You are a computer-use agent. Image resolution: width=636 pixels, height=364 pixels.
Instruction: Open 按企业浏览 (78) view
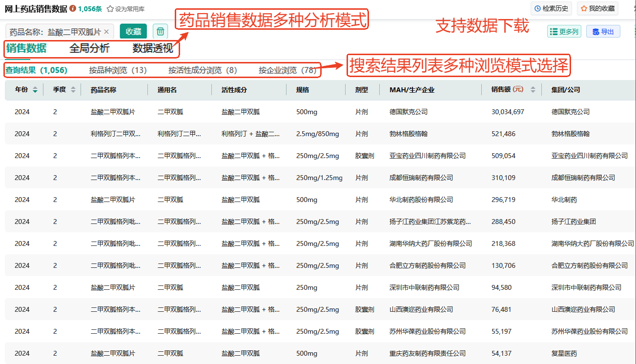[287, 70]
